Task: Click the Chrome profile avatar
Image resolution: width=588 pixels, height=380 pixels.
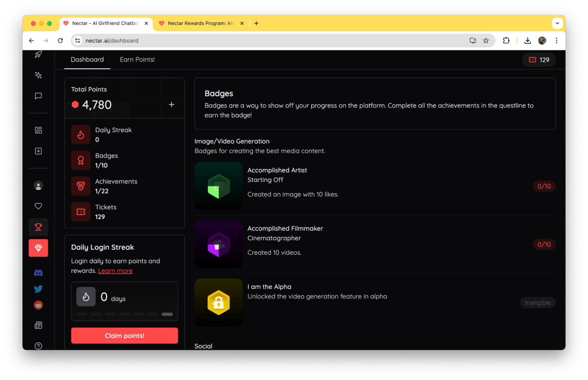Action: click(542, 41)
